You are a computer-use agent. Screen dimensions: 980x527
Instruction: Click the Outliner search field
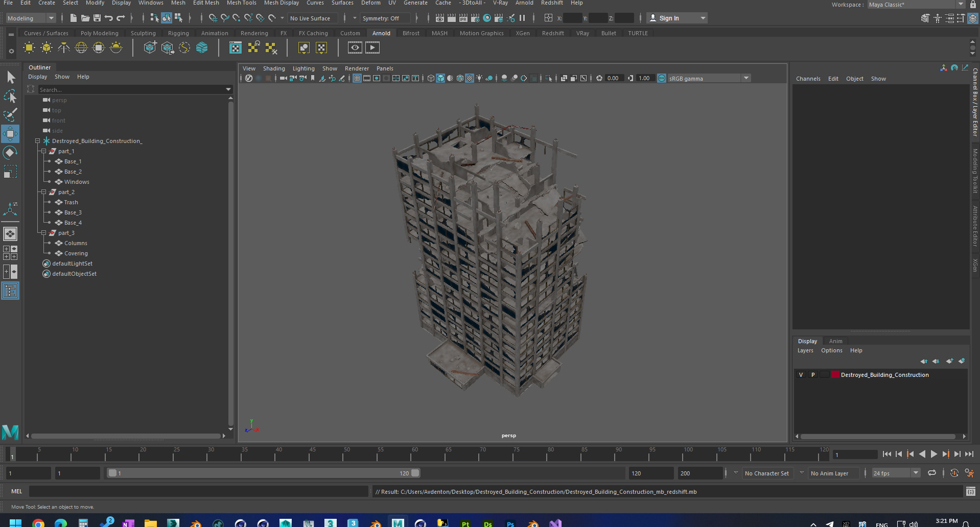click(x=132, y=89)
